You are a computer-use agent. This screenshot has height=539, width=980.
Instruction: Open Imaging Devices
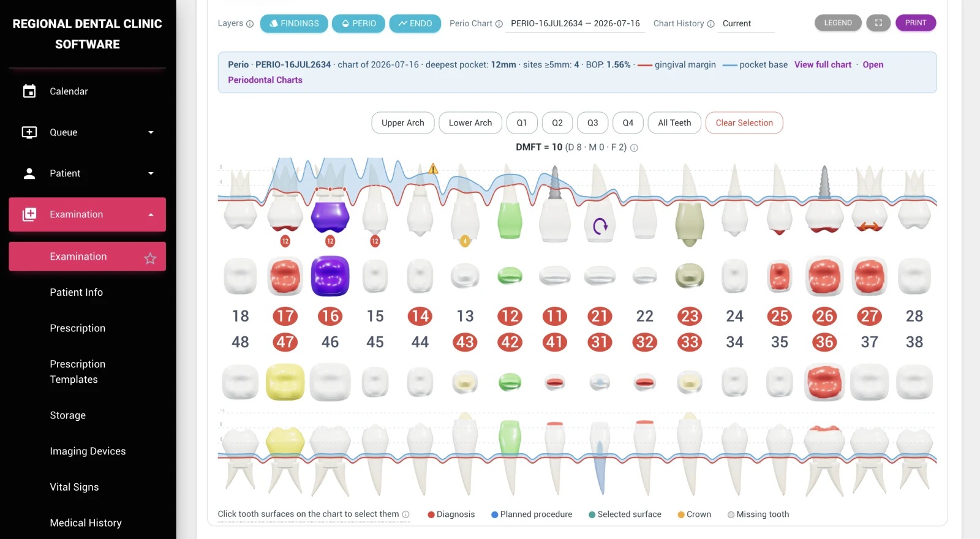click(88, 451)
